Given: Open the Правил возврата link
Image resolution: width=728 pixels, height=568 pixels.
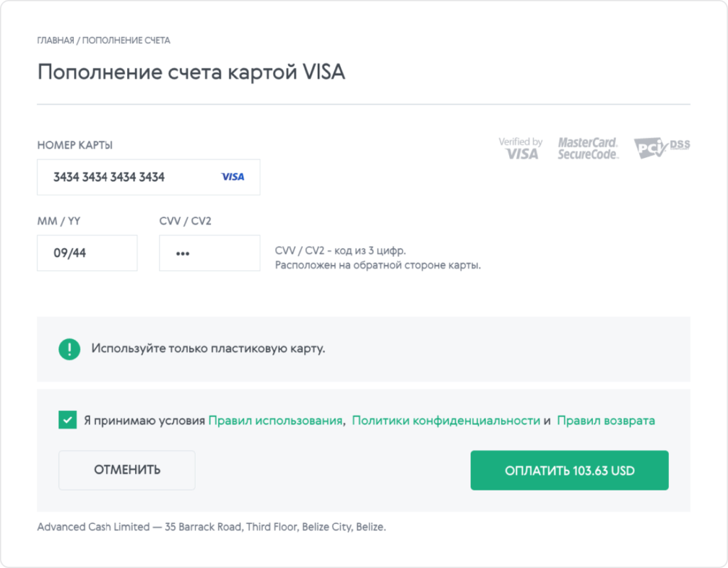Looking at the screenshot, I should (x=606, y=420).
